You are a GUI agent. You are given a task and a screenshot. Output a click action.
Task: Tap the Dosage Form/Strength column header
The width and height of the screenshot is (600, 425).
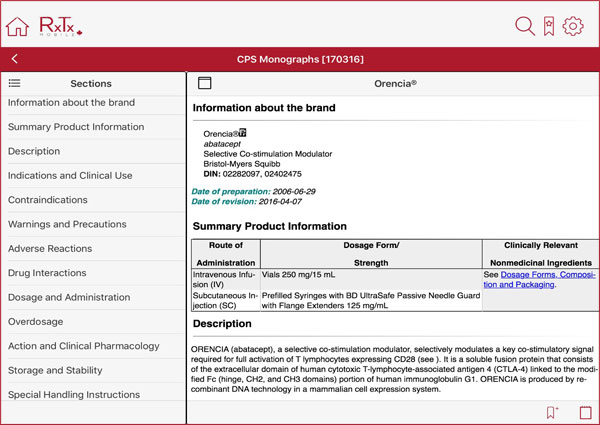point(371,254)
